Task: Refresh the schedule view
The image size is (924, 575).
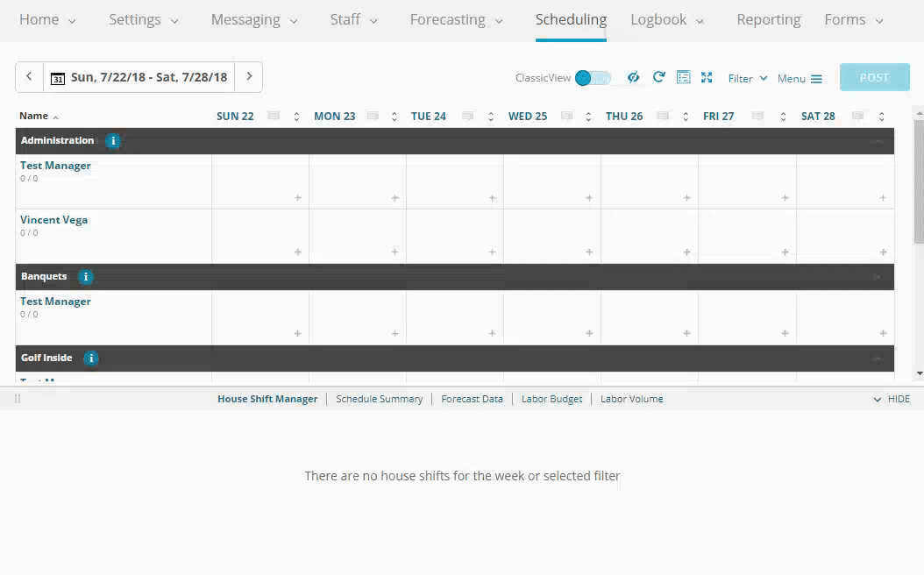Action: click(658, 77)
